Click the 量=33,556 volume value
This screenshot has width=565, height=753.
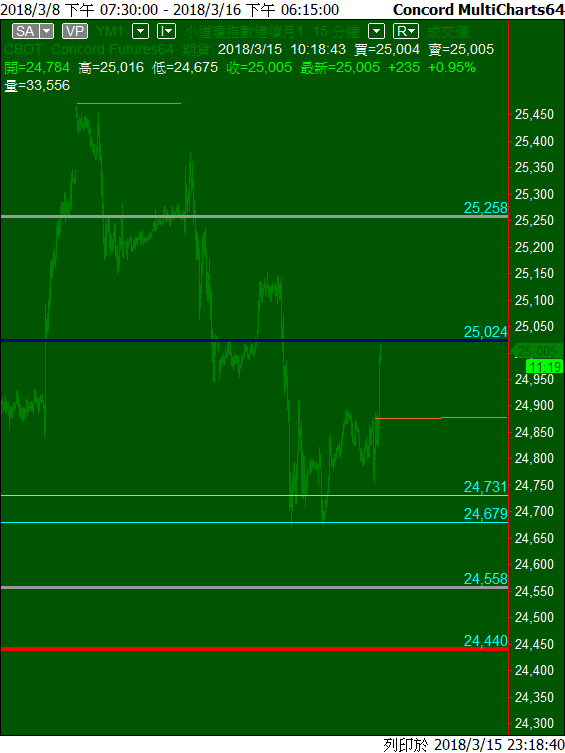[x=37, y=85]
